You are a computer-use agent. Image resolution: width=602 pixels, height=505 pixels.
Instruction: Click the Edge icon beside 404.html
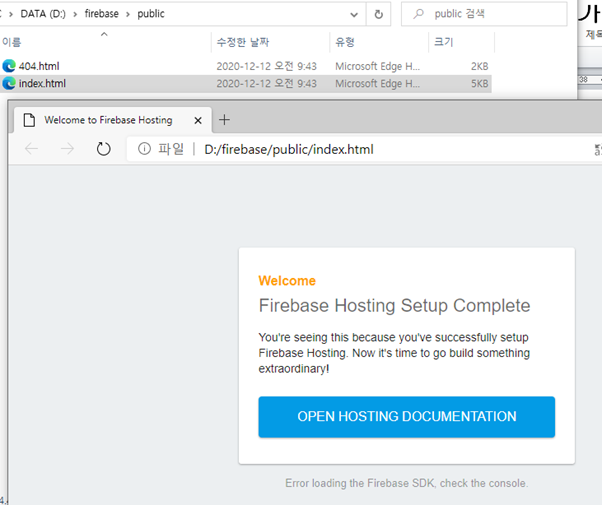click(x=9, y=66)
